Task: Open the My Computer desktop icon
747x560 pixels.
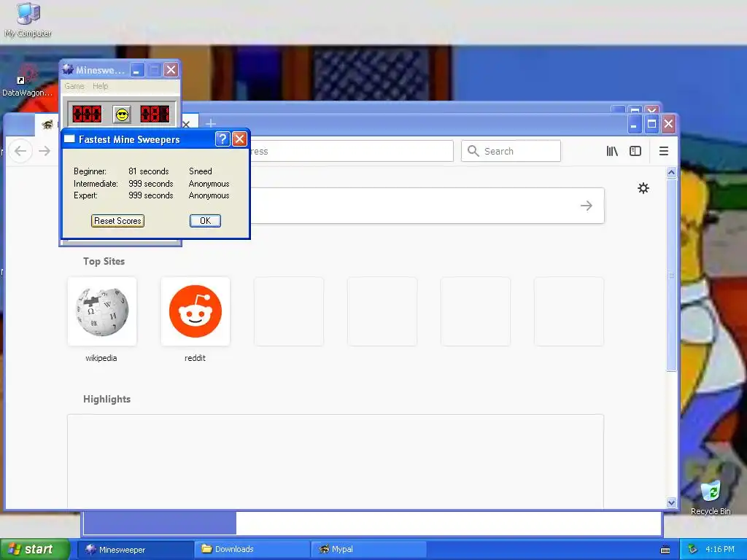Action: 28,20
